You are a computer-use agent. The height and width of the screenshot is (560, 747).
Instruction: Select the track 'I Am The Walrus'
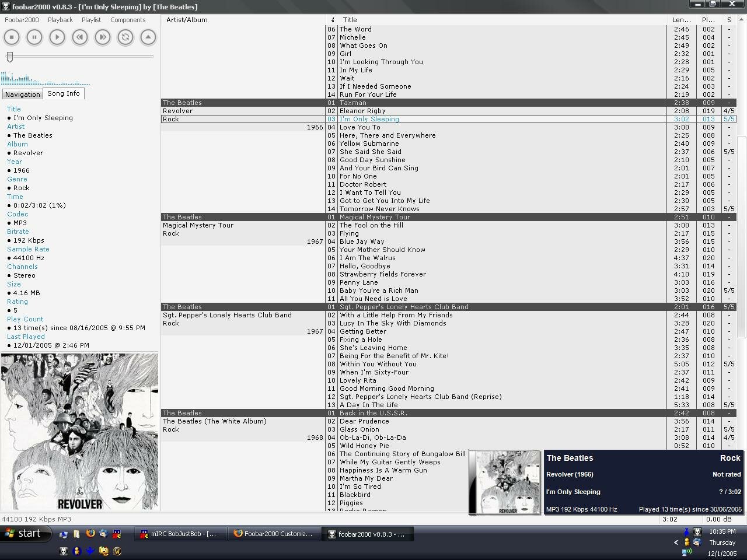[368, 258]
